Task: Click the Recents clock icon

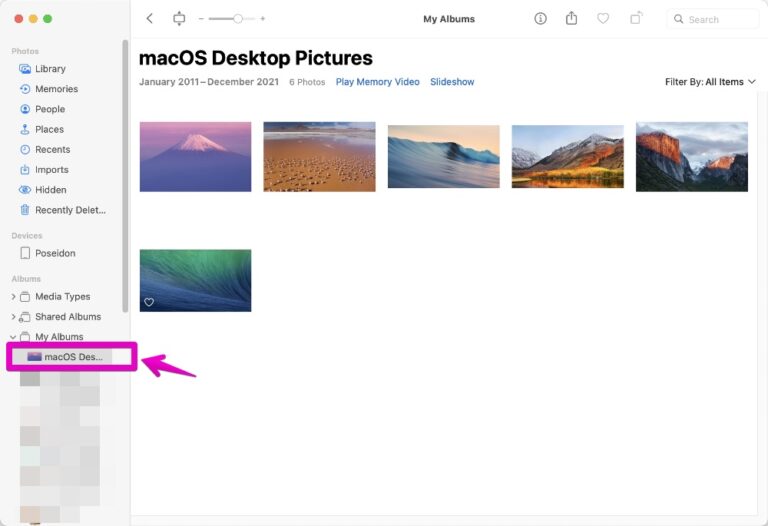Action: point(24,149)
